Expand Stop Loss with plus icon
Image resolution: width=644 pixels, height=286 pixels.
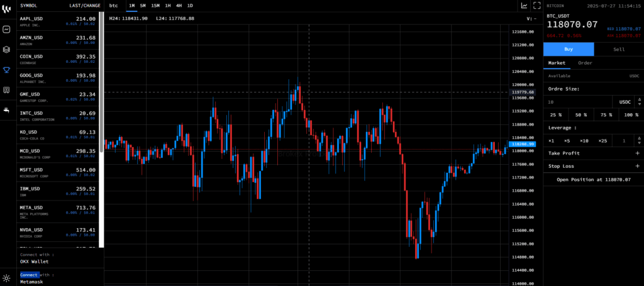click(x=638, y=166)
